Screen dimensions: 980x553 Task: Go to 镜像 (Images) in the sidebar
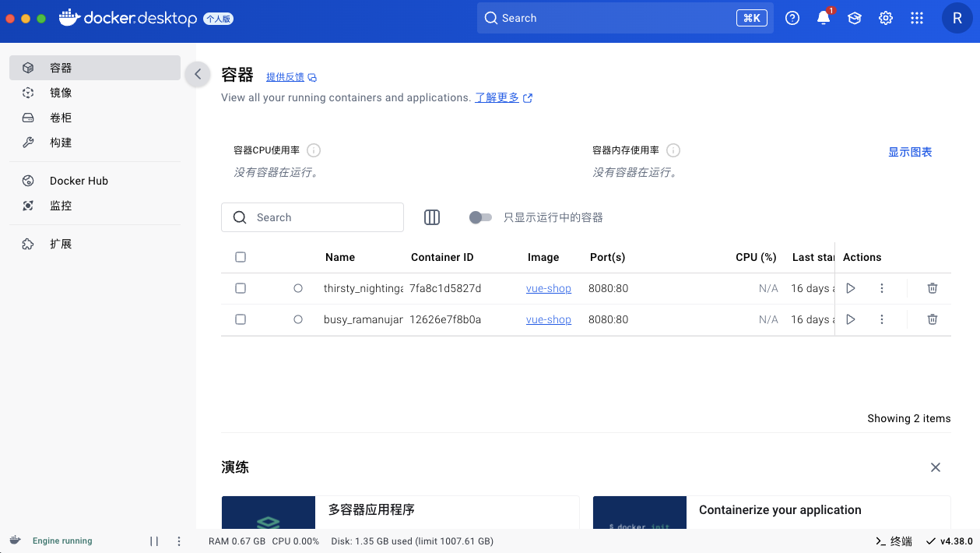pos(61,93)
